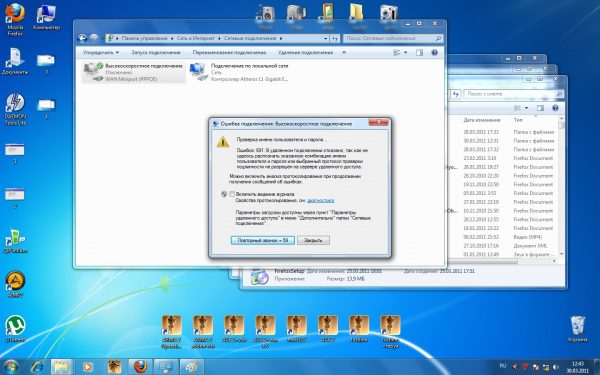This screenshot has width=600, height=375.
Task: Open the Recycle Bin icon
Action: click(577, 328)
